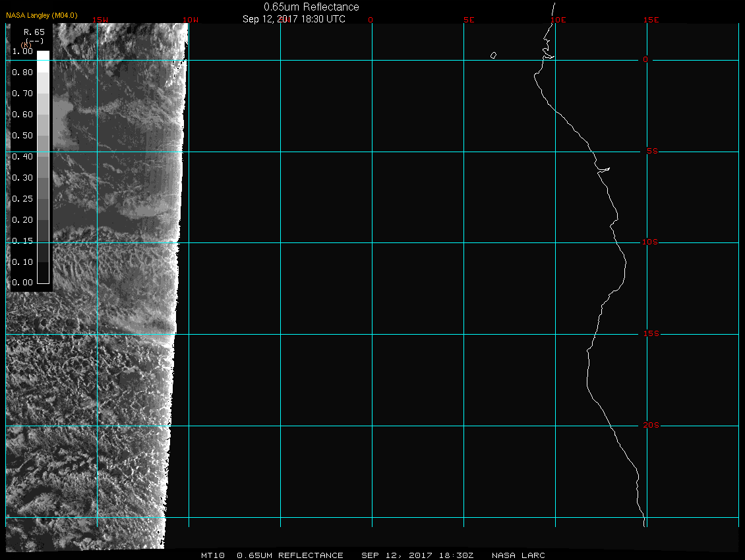Click NASA LARC in the bottom caption
The height and width of the screenshot is (560, 745).
[x=518, y=555]
